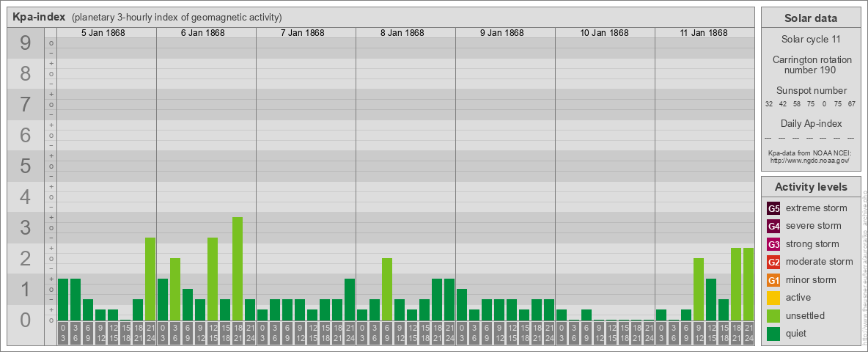
Task: Select the '9 Jan 1868' date header
Action: pos(501,33)
